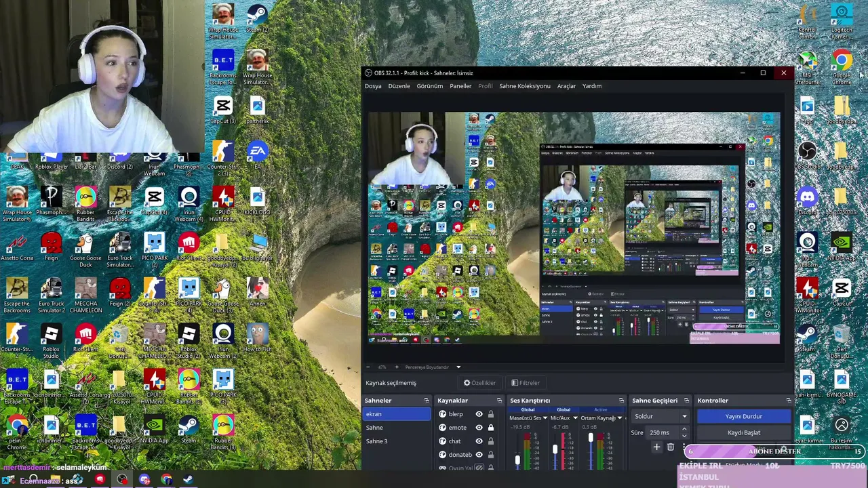This screenshot has height=488, width=868.
Task: Open Discord shortcut on right desktop column
Action: tap(807, 201)
